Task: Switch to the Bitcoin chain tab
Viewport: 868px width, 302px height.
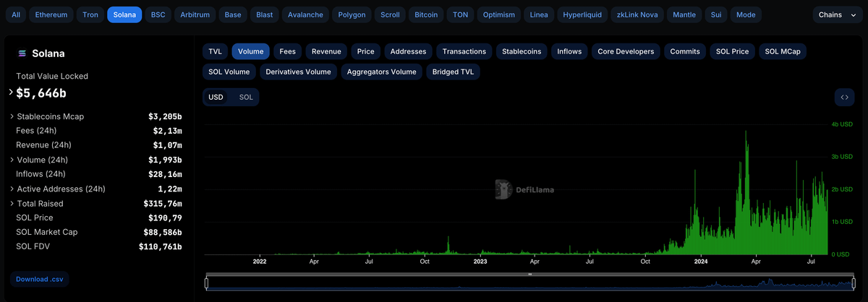Action: pyautogui.click(x=426, y=14)
